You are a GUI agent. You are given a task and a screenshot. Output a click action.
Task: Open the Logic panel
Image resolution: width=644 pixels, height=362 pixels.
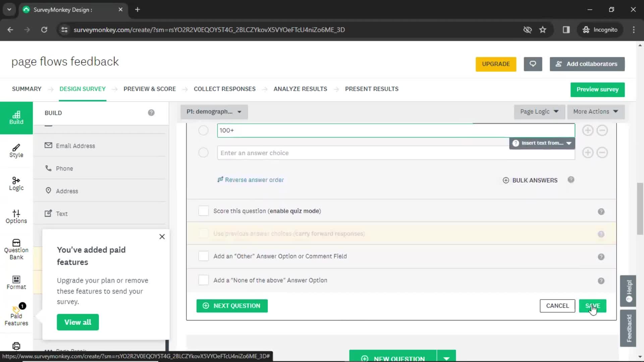coord(16,183)
